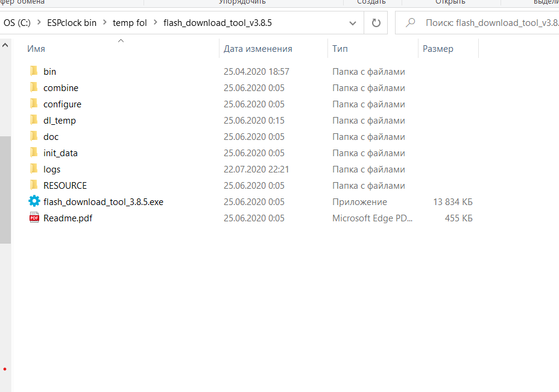559x392 pixels.
Task: Expand the chevron after ESPclock bin breadcrumb
Action: pos(104,23)
